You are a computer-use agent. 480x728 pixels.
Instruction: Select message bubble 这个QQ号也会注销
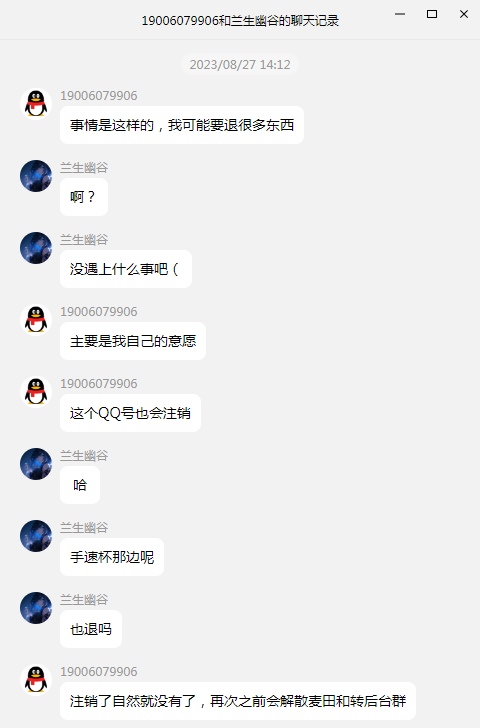pyautogui.click(x=130, y=413)
